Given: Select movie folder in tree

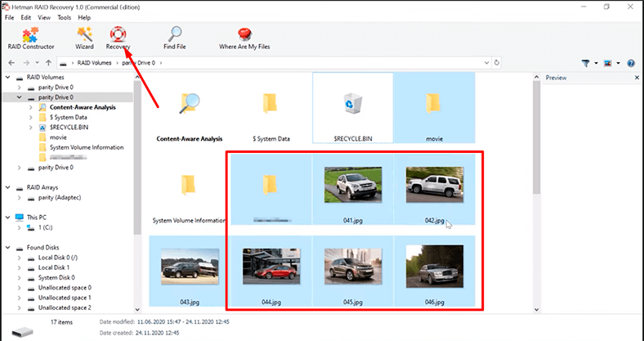Looking at the screenshot, I should [58, 137].
